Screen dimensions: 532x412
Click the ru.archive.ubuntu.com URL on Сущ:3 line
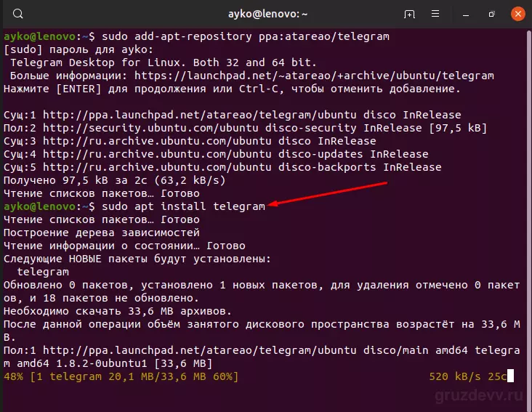(x=157, y=141)
